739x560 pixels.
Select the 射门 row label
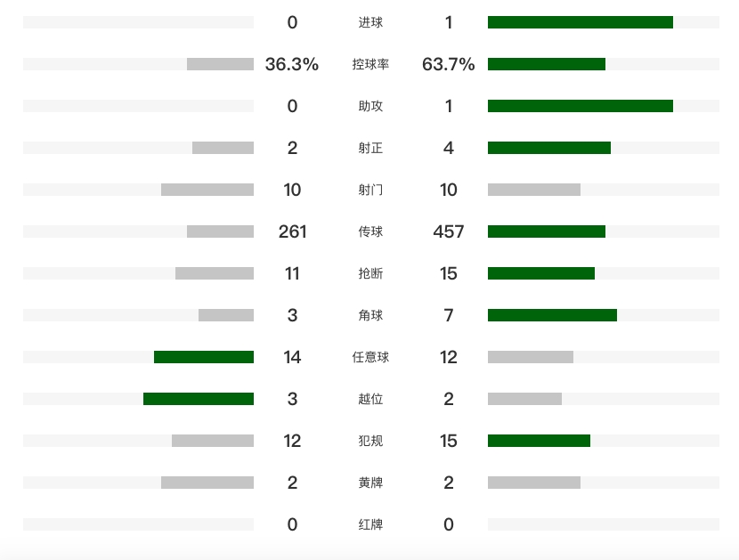tap(370, 190)
